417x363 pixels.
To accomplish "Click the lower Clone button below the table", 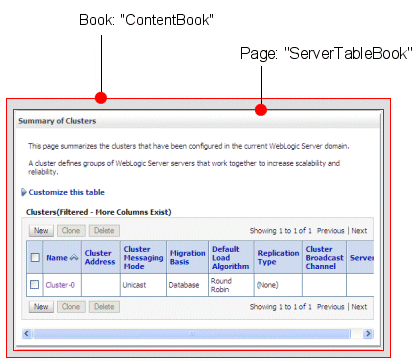I will click(71, 307).
